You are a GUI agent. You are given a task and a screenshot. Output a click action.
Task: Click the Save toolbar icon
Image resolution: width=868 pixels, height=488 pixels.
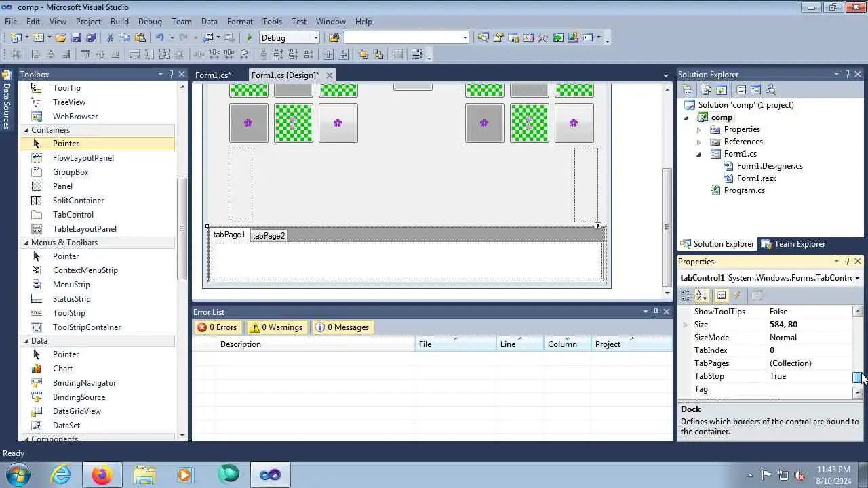point(76,37)
